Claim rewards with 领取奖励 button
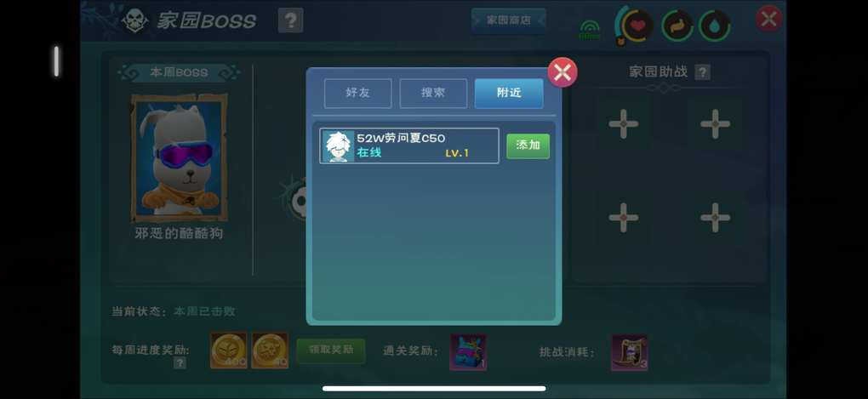Viewport: 868px width, 399px height. pyautogui.click(x=330, y=351)
